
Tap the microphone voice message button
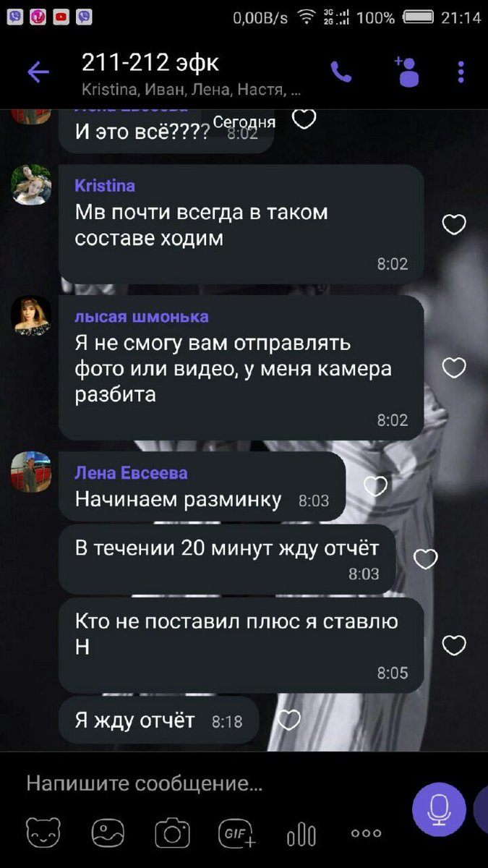[x=439, y=809]
